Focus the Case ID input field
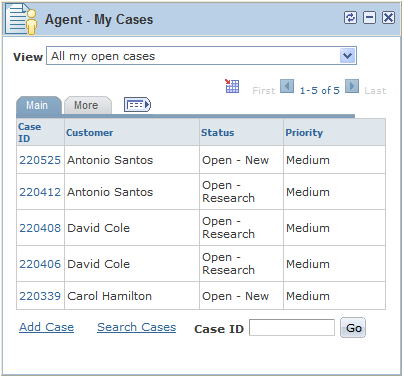The width and height of the screenshot is (404, 378). (x=292, y=327)
